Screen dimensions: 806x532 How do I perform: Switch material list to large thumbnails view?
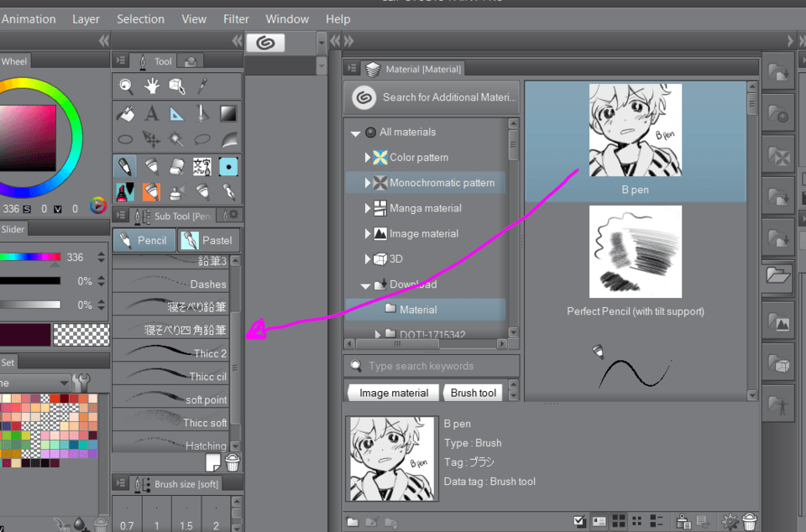[619, 522]
